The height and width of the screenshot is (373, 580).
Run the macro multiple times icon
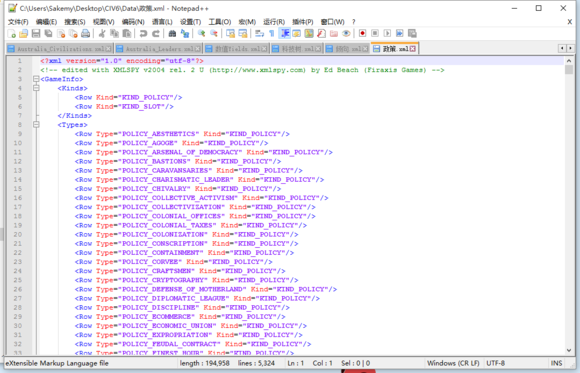(400, 34)
